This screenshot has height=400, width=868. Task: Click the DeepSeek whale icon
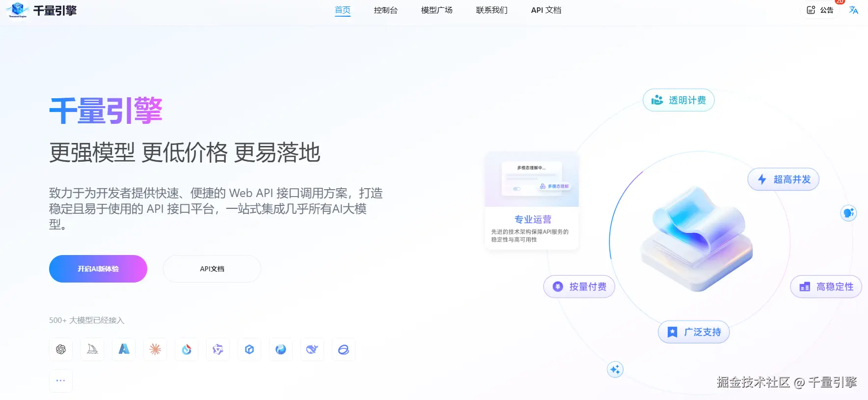312,349
